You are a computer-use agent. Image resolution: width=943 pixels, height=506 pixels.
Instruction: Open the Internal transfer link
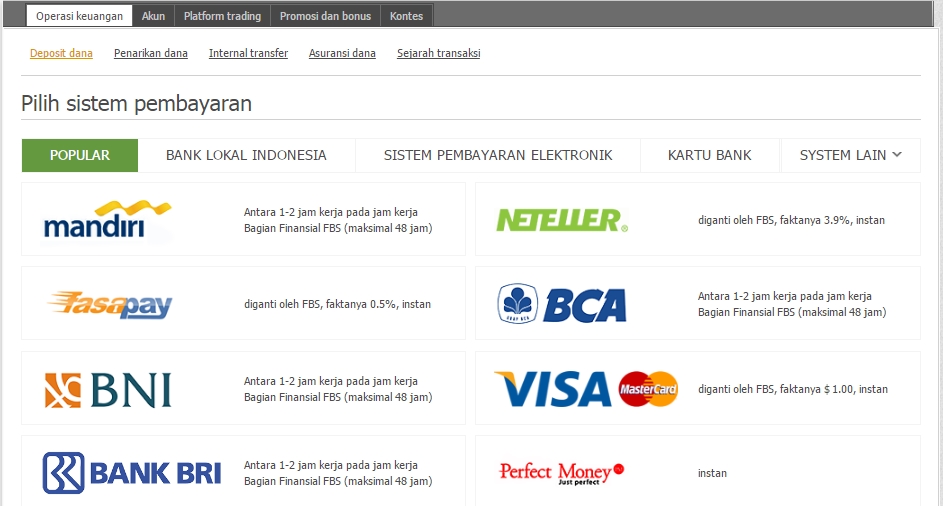tap(248, 53)
